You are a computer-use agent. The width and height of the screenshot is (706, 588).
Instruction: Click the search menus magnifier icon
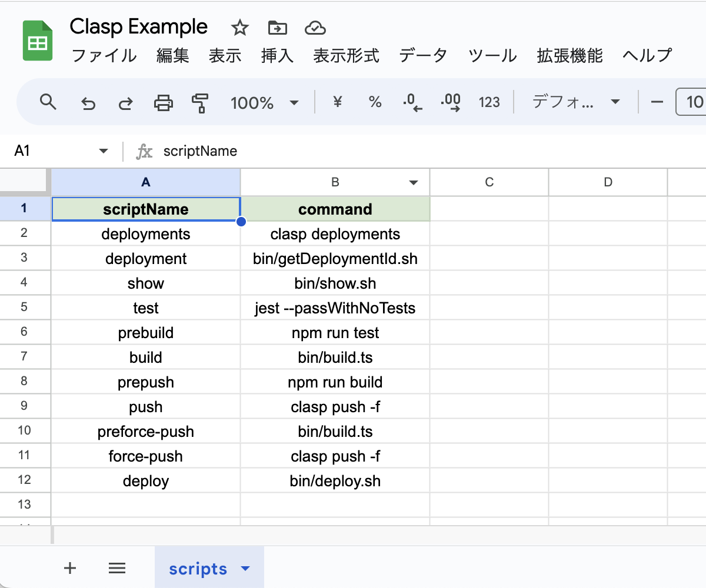pos(48,102)
